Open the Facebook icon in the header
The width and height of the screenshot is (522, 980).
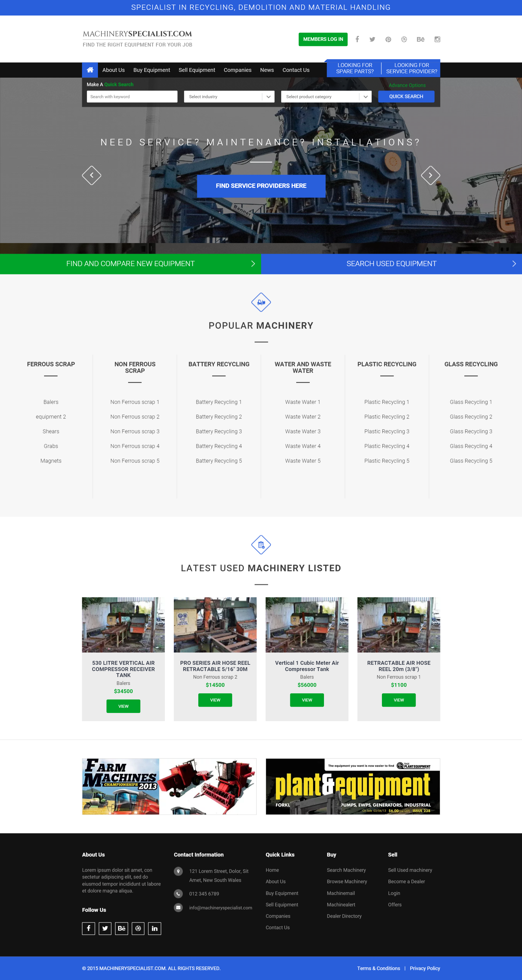(x=357, y=39)
